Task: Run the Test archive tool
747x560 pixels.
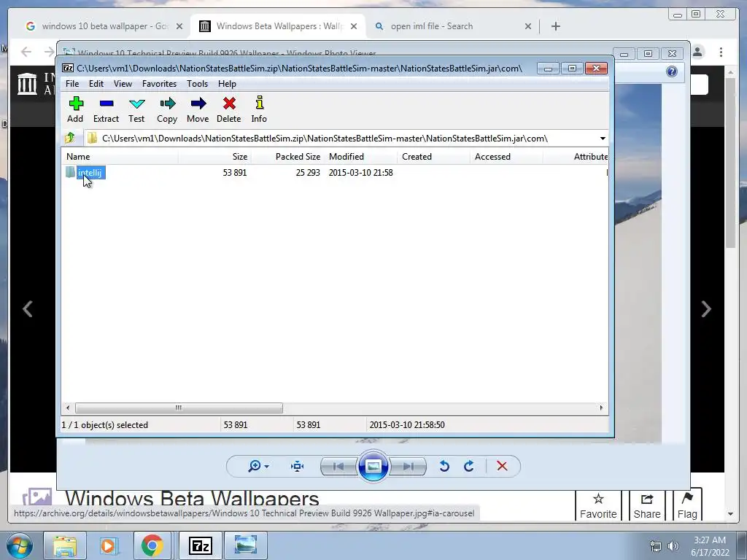Action: click(136, 109)
